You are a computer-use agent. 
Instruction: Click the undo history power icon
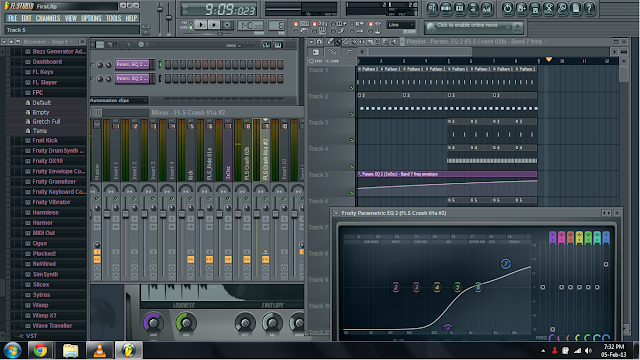tap(507, 8)
